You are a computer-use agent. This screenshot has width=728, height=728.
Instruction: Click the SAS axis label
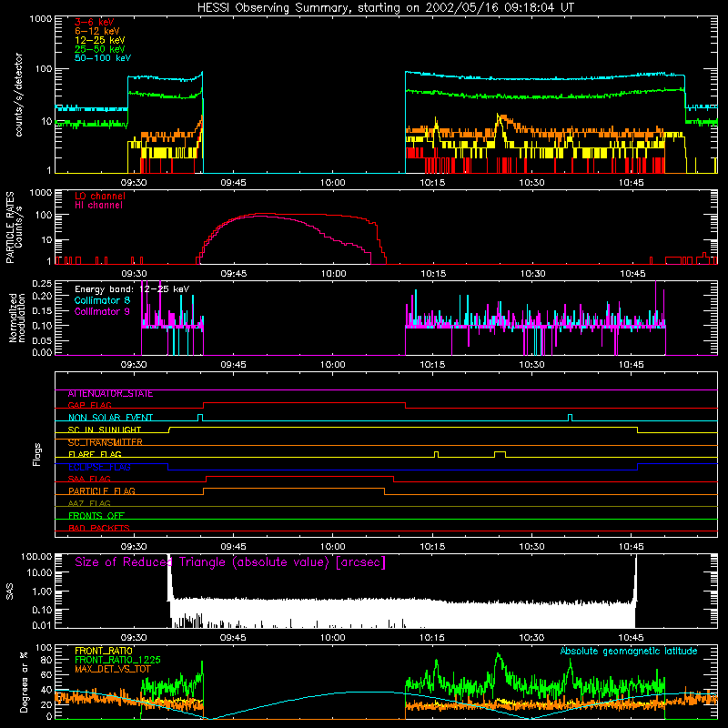(x=10, y=591)
